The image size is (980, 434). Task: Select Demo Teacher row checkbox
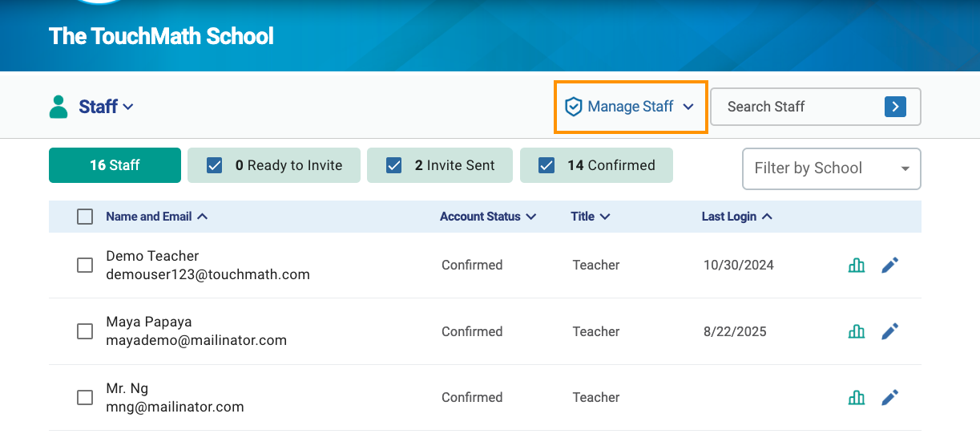85,265
